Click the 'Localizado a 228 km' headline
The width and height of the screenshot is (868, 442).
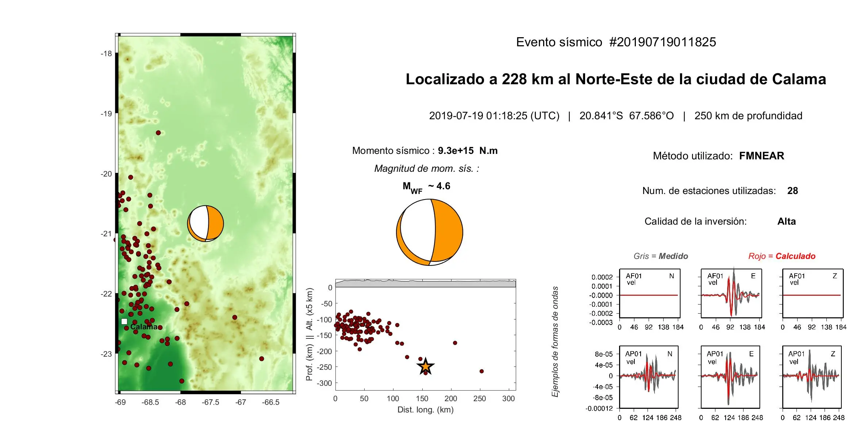[x=616, y=79]
